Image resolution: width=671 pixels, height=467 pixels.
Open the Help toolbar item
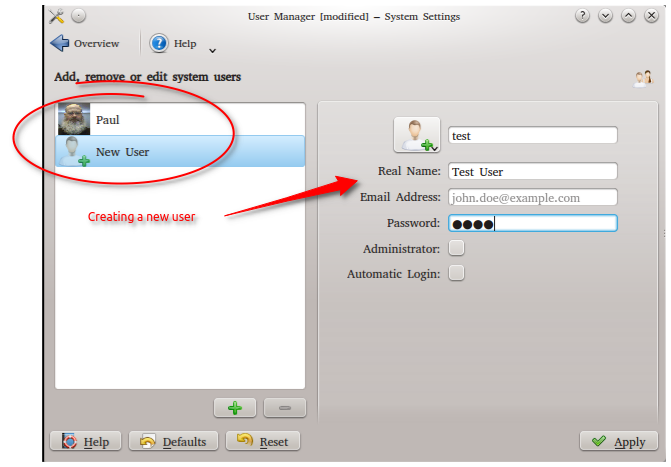click(173, 44)
